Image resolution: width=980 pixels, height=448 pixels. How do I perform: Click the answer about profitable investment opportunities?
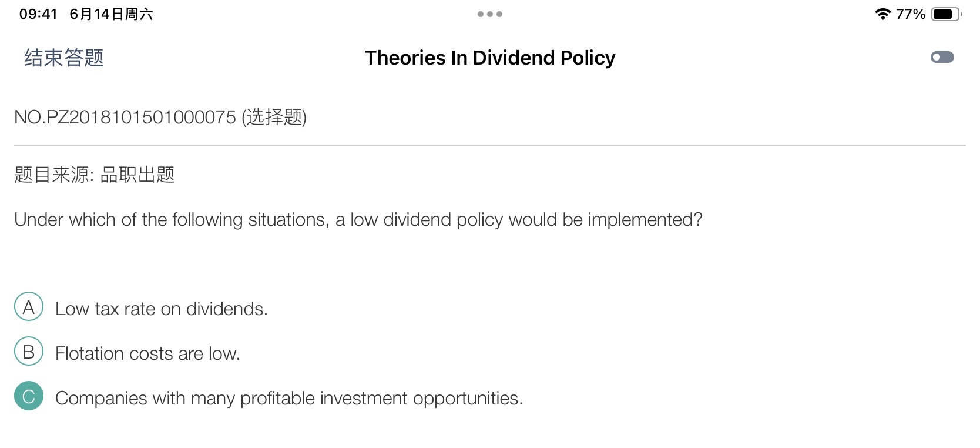point(289,398)
